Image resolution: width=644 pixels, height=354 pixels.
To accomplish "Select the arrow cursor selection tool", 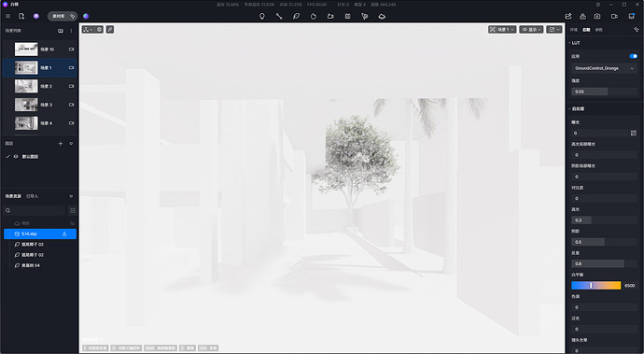I will click(x=364, y=16).
